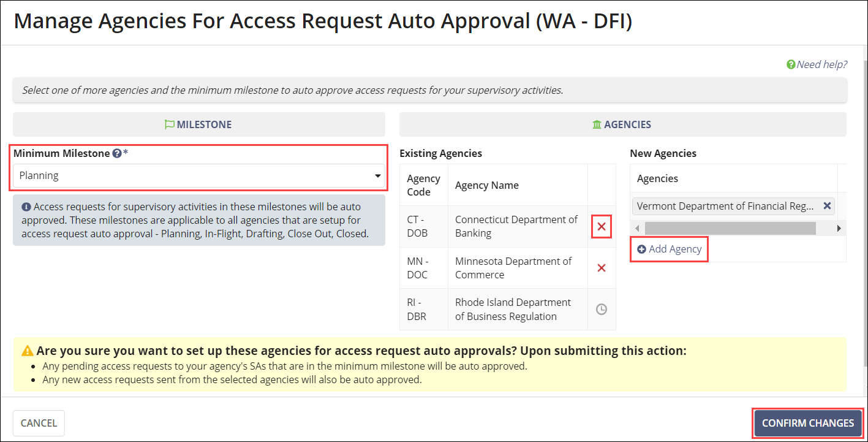Select the AGENCIES section header

pyautogui.click(x=621, y=124)
